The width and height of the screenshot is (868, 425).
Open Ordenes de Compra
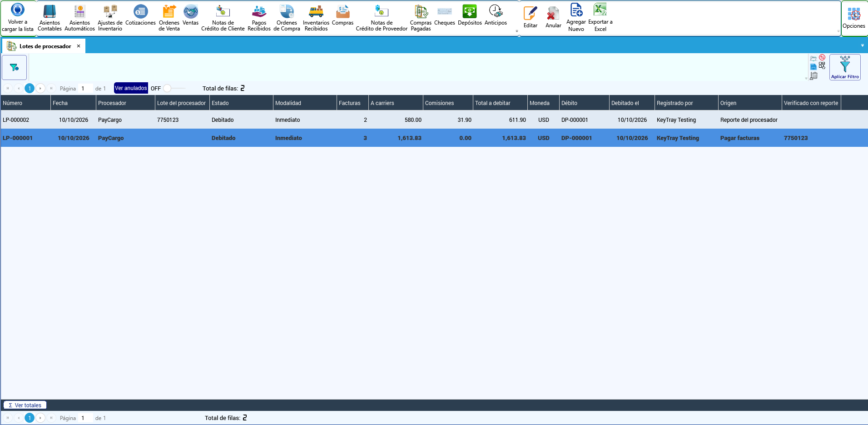click(287, 18)
